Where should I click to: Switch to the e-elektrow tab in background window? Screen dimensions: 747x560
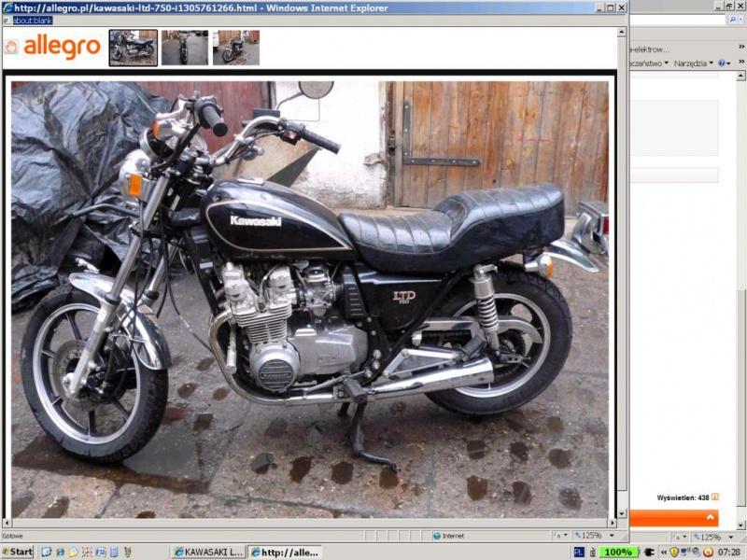pos(650,49)
